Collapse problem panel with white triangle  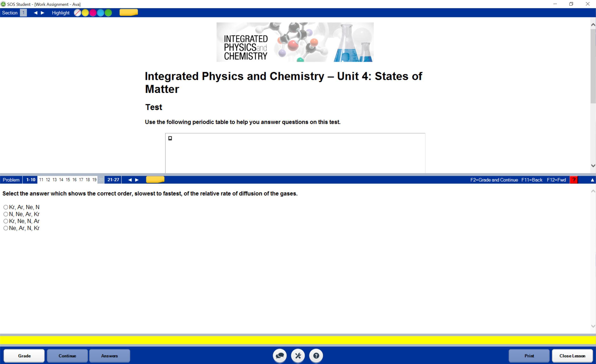click(592, 180)
